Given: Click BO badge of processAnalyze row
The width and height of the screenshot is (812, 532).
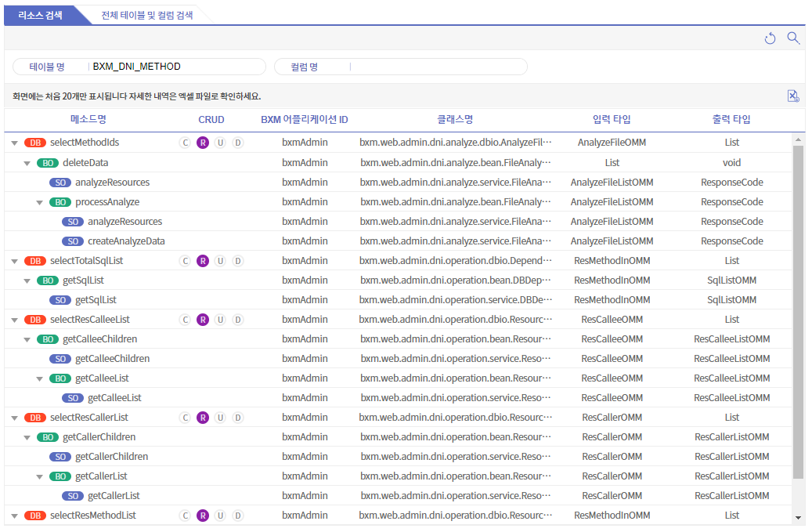Looking at the screenshot, I should 60,202.
